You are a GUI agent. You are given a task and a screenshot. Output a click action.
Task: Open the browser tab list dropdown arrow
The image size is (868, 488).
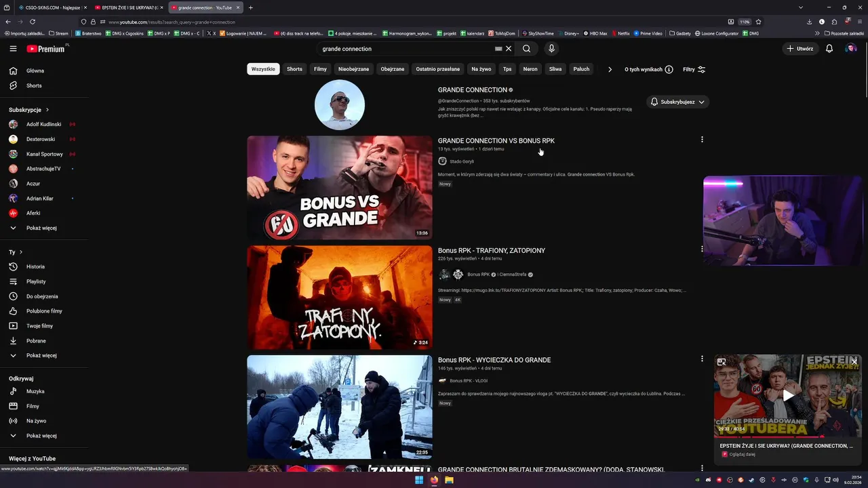[x=800, y=7]
